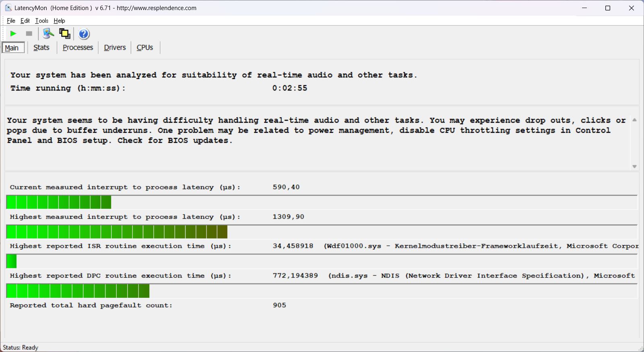The width and height of the screenshot is (644, 352).
Task: Minimize the LatencyMon window
Action: point(584,8)
